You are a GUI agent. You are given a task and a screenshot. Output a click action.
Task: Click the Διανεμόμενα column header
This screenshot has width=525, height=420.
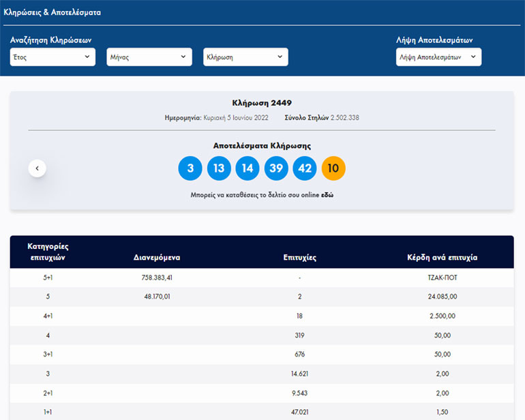(x=156, y=258)
